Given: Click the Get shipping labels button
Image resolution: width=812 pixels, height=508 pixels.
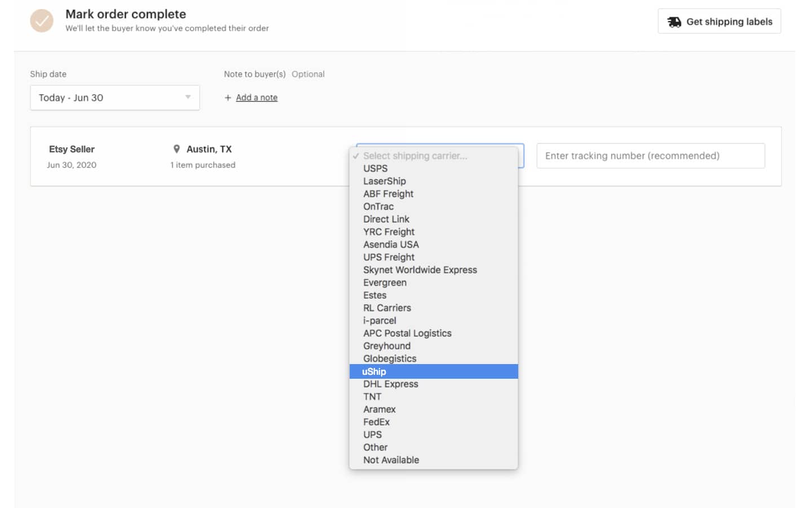Looking at the screenshot, I should click(720, 21).
